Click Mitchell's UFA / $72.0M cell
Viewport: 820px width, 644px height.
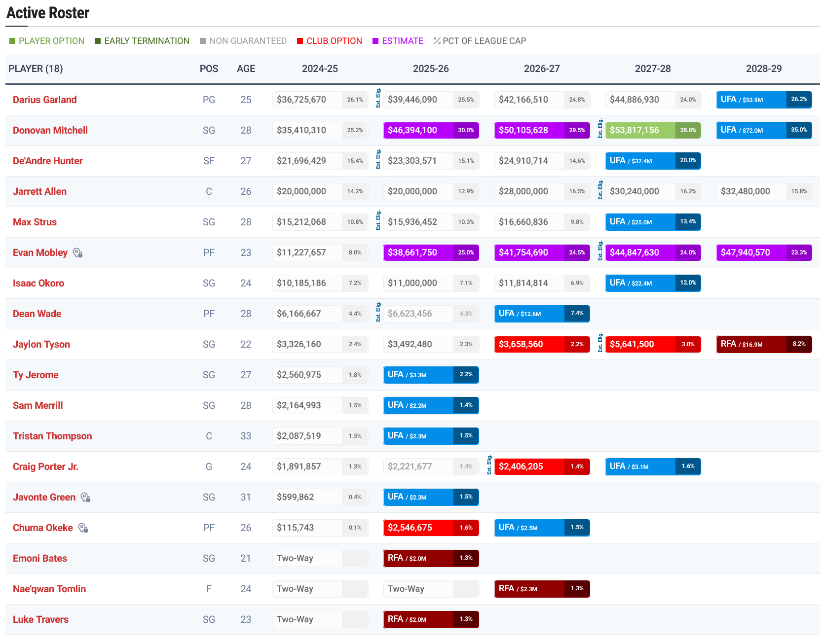tap(764, 130)
